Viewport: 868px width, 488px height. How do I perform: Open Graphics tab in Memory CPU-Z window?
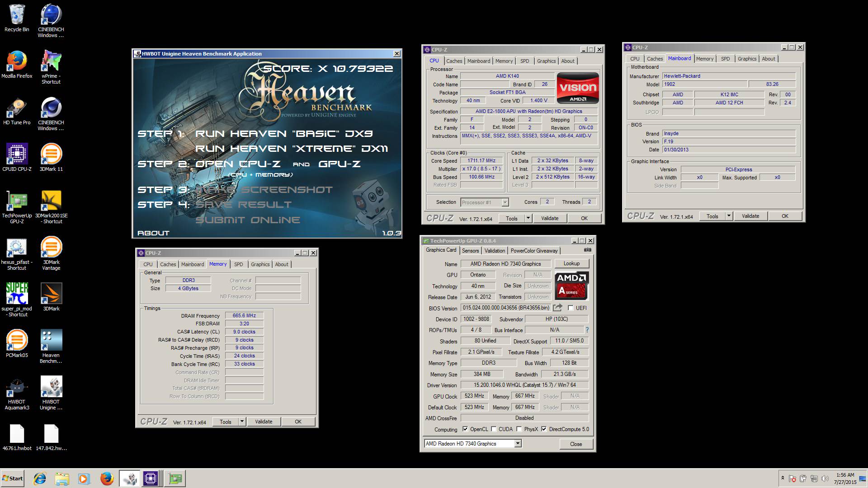(x=260, y=264)
